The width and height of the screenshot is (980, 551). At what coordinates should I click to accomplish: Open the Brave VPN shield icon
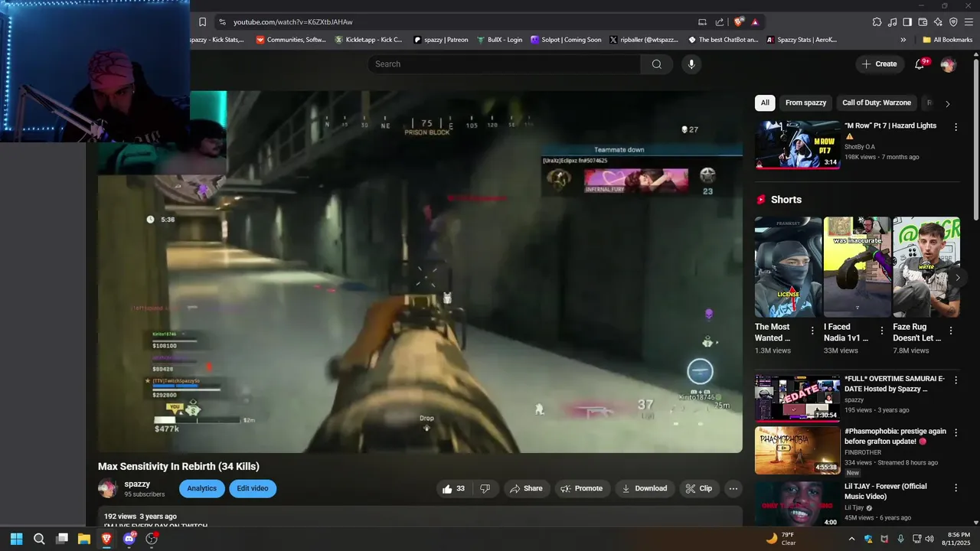(x=953, y=22)
